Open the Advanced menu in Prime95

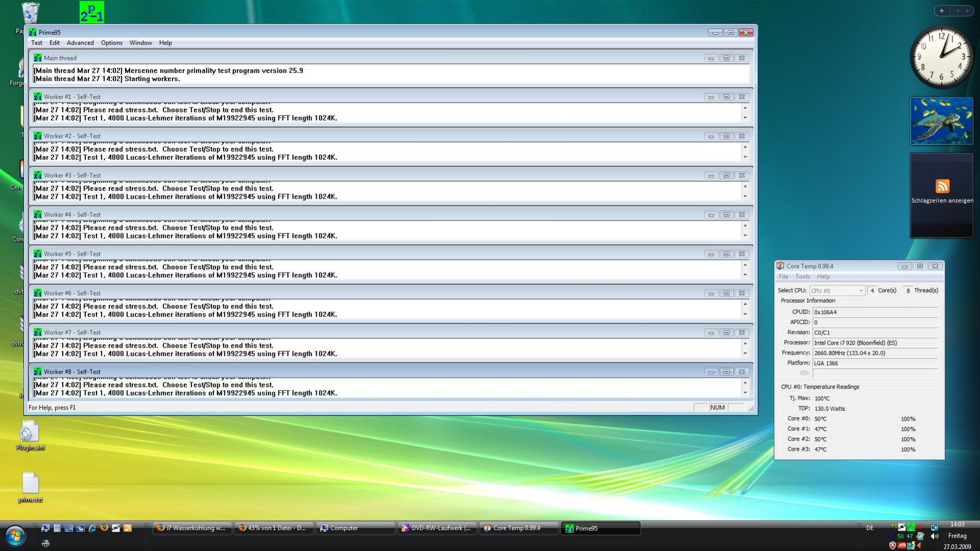click(x=80, y=43)
